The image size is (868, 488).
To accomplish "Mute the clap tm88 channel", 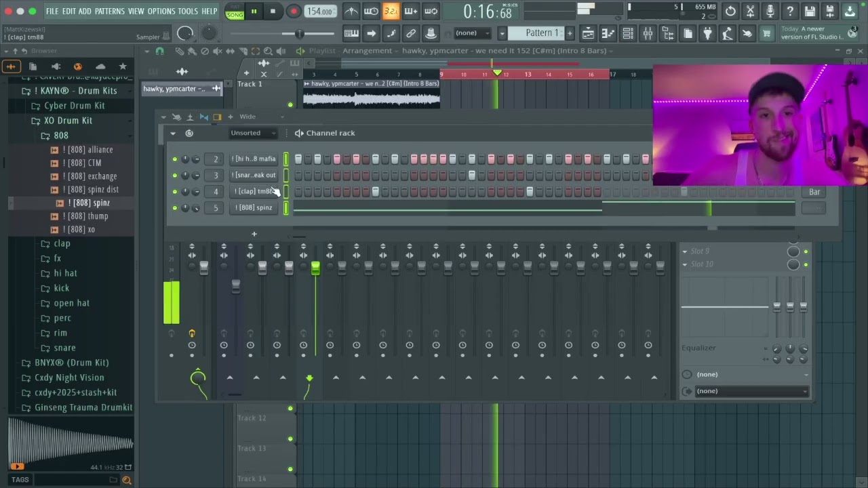I will click(x=174, y=191).
